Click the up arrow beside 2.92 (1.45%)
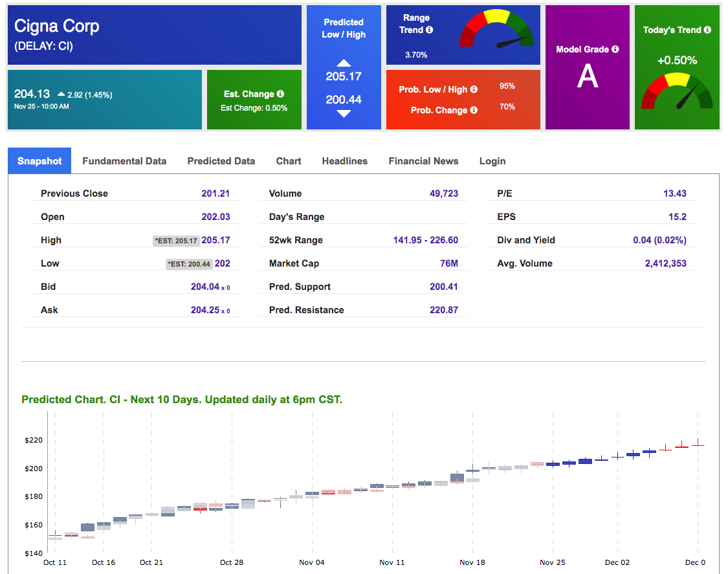728x574 pixels. (61, 94)
